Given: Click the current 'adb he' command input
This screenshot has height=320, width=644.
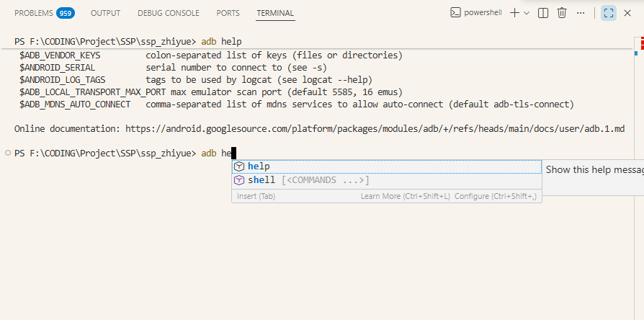Looking at the screenshot, I should (216, 154).
